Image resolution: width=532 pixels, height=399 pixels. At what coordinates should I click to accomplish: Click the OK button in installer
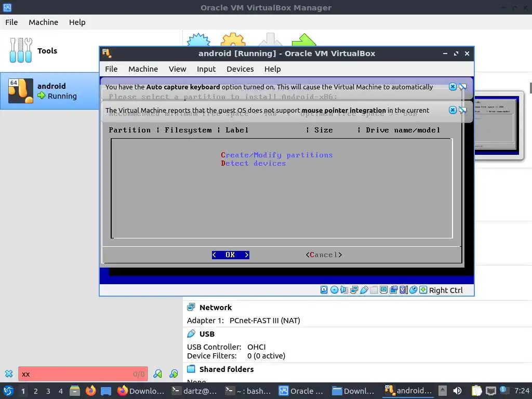[230, 255]
